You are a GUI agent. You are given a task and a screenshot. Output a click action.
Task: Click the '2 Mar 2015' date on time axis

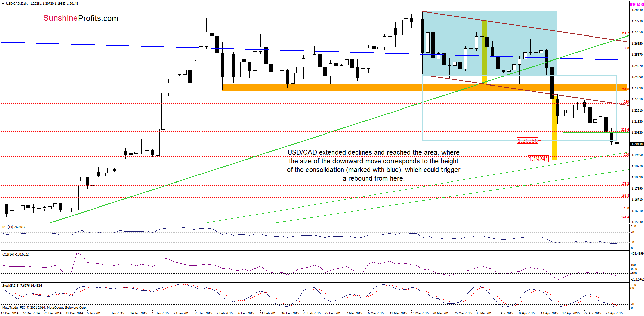(x=354, y=313)
